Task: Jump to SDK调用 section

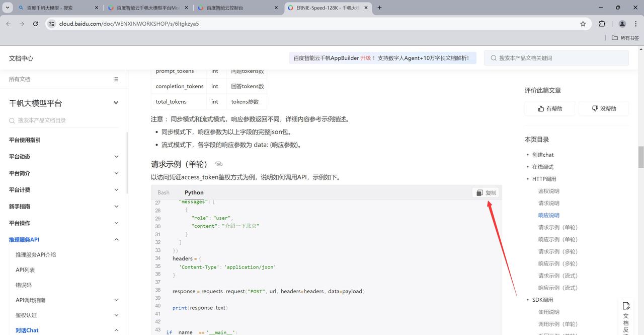Action: pos(543,300)
